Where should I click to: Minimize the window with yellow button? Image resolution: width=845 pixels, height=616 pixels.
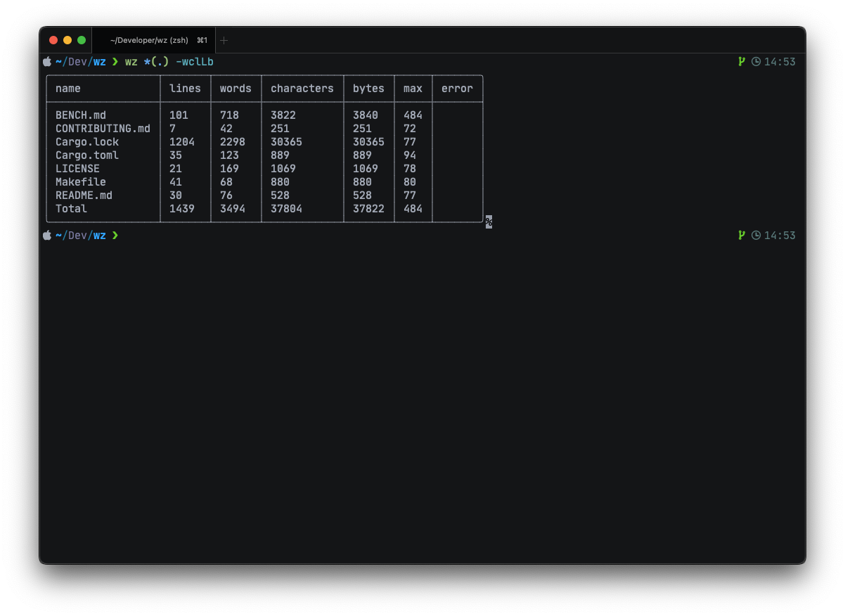click(x=67, y=41)
